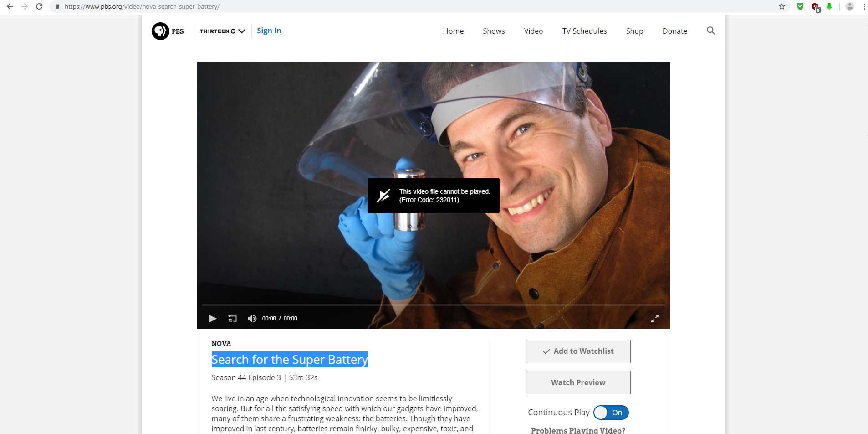Click Watch Preview
868x434 pixels.
coord(577,382)
